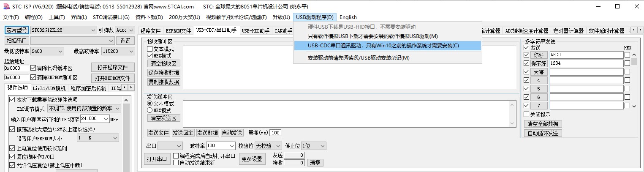Click 复制接收数据 button
Viewport: 644px width, 172px height.
[164, 82]
